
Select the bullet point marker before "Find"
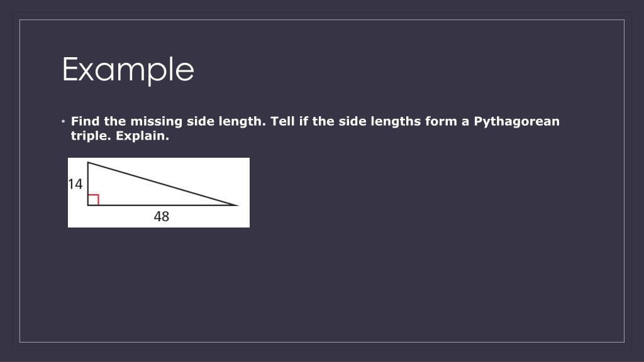(x=64, y=121)
